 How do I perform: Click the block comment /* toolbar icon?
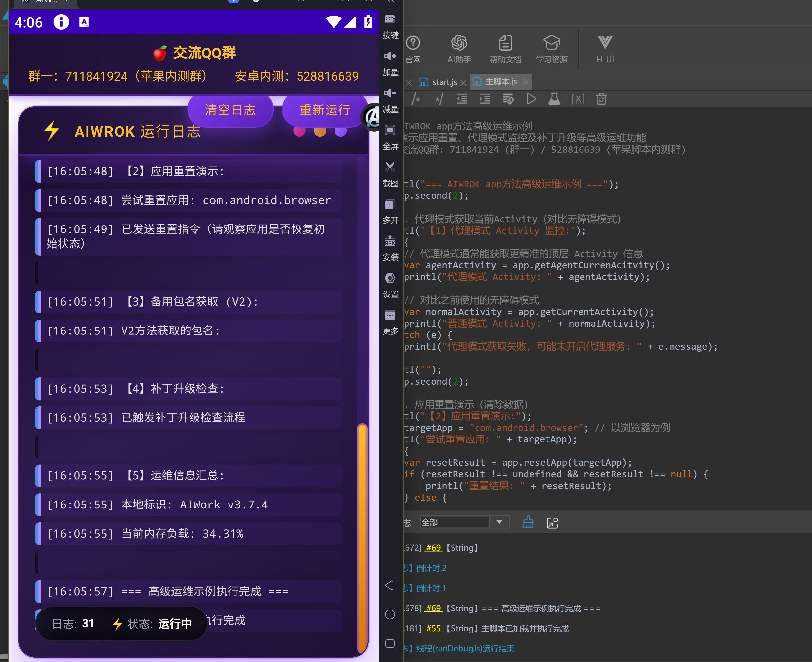pyautogui.click(x=416, y=99)
